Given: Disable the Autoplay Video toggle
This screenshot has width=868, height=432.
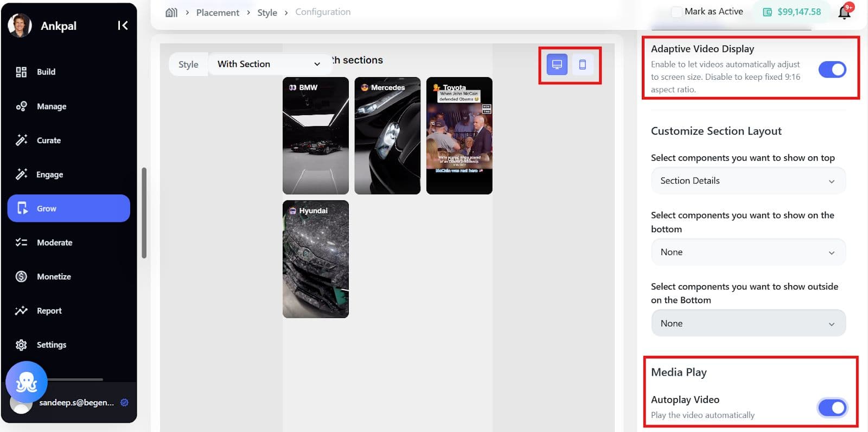Looking at the screenshot, I should 832,408.
